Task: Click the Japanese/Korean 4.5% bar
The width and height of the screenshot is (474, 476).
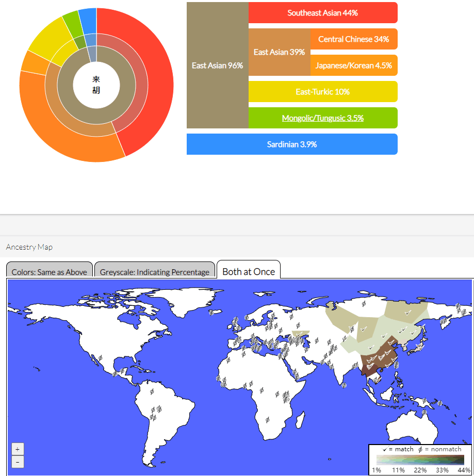Action: point(354,65)
